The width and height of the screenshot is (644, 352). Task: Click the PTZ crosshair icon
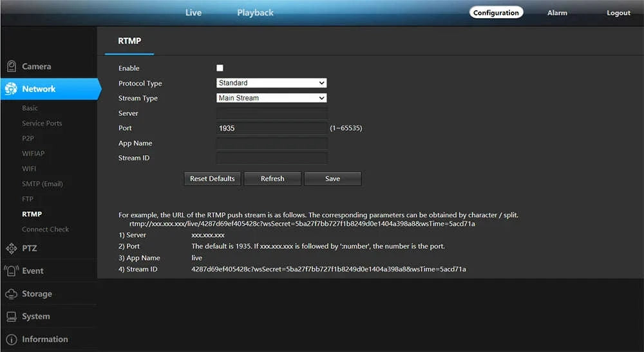(x=11, y=248)
